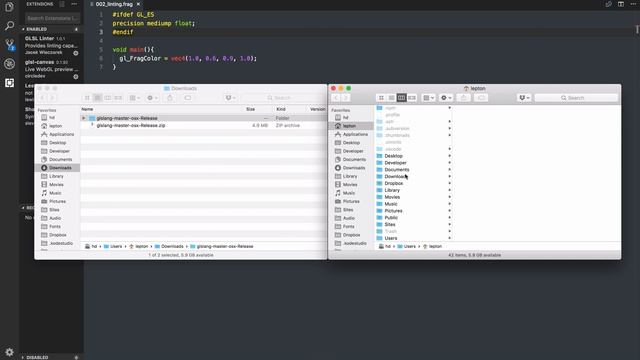This screenshot has height=360, width=640.
Task: Select the Movies folder in lepton column
Action: 413,197
